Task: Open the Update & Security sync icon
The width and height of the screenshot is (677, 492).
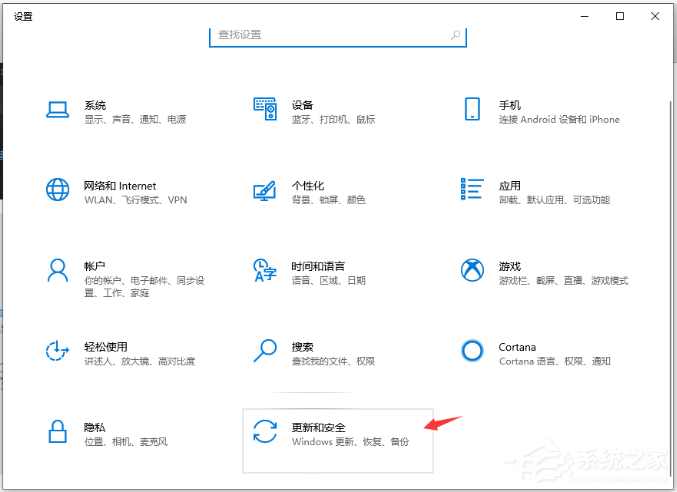Action: click(265, 432)
